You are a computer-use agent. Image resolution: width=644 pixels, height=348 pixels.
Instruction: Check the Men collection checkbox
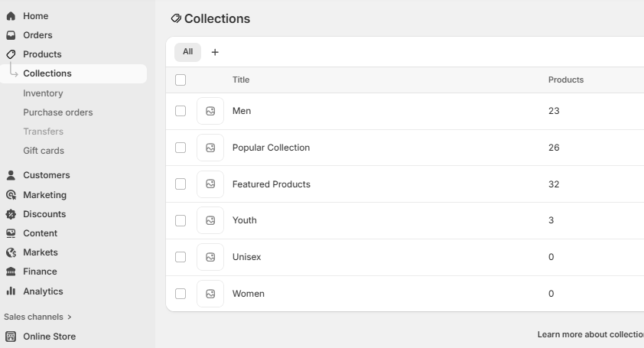pyautogui.click(x=181, y=111)
